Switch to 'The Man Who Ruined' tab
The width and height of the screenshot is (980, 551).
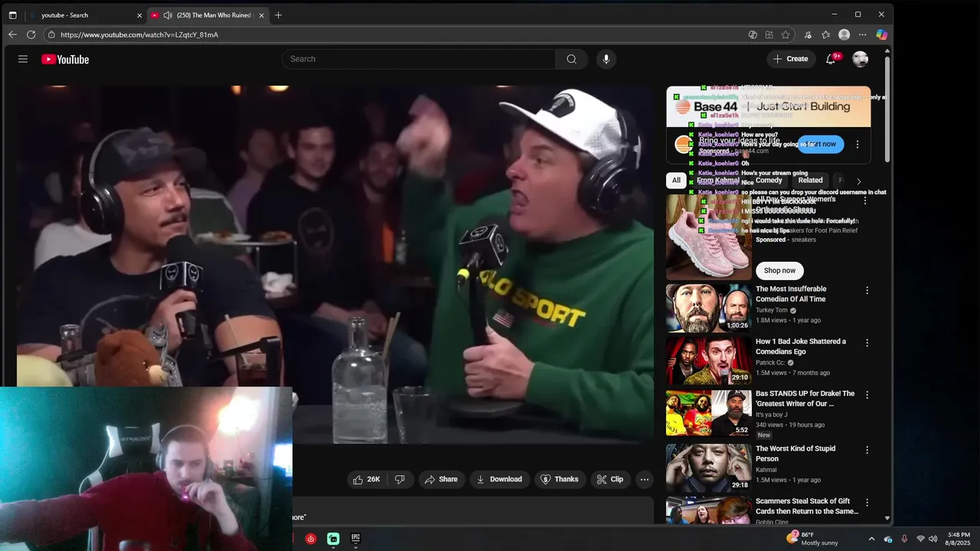point(208,15)
